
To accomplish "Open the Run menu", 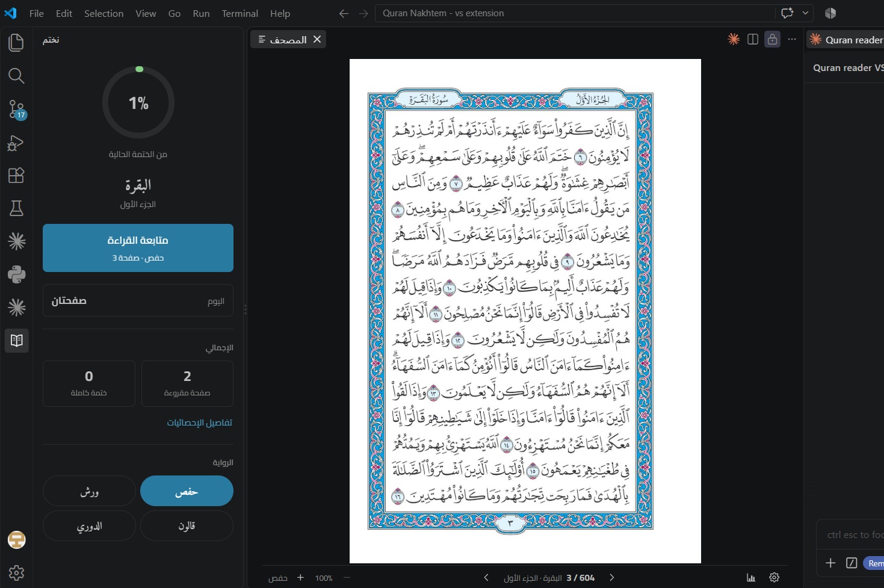I will click(201, 13).
